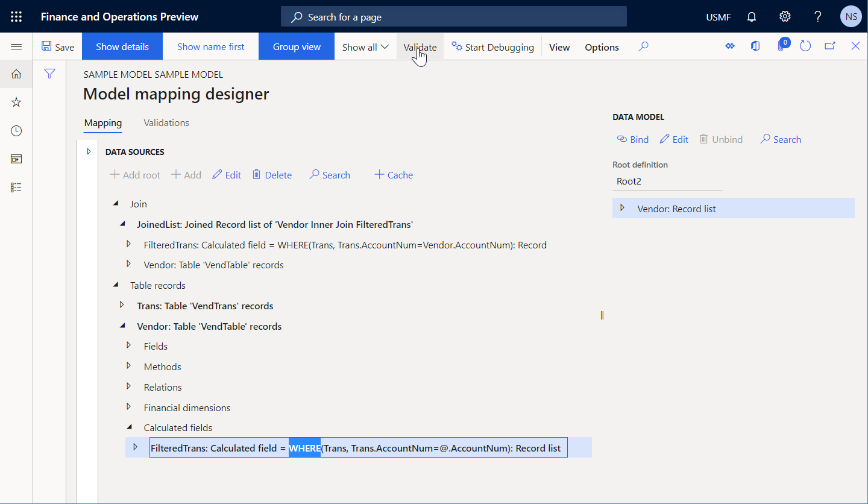Click the Recent items clock icon
The image size is (868, 504).
[x=16, y=130]
